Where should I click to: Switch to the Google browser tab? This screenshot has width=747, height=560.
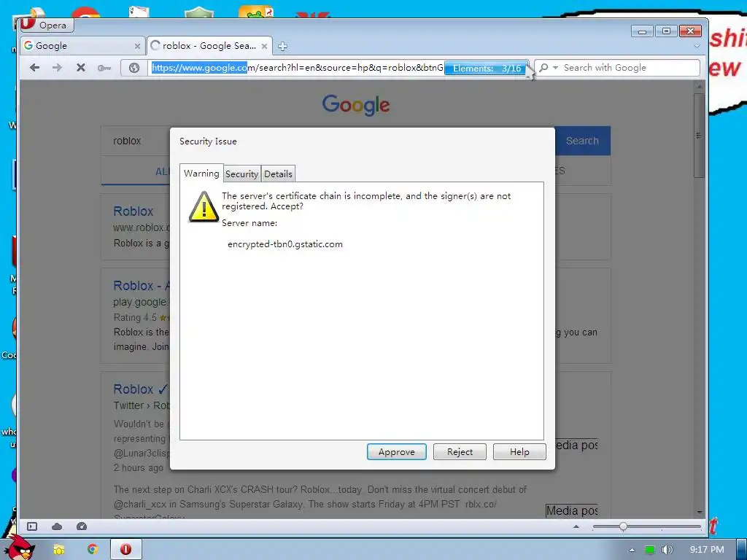pyautogui.click(x=79, y=46)
